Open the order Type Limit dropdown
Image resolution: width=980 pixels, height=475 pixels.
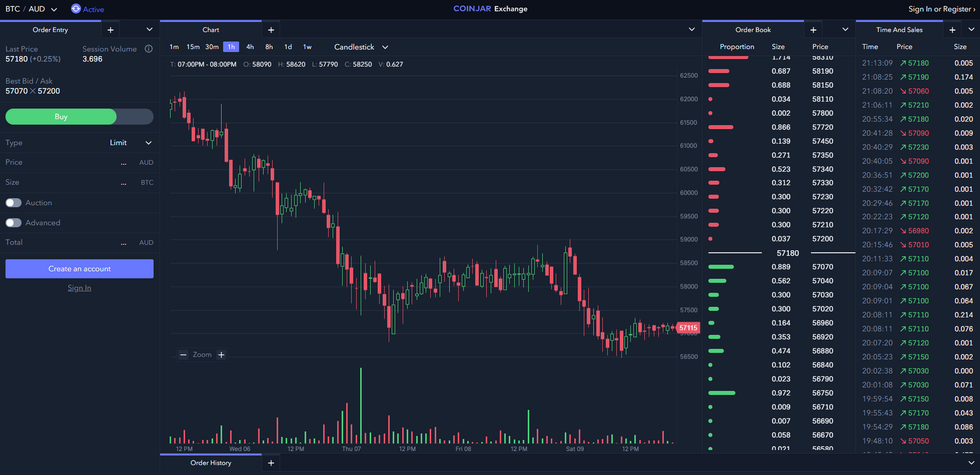click(130, 143)
